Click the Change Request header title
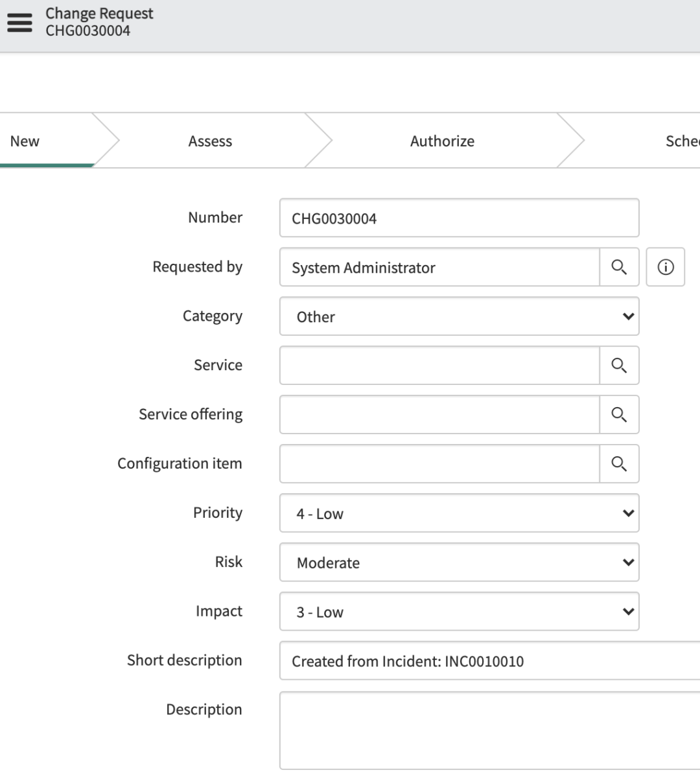Viewport: 700px width, 781px height. click(x=98, y=13)
